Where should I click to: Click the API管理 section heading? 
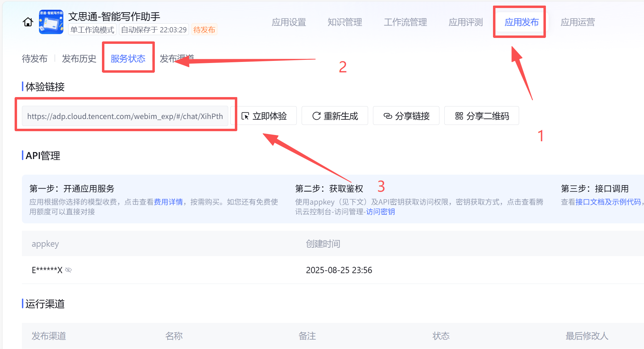(43, 156)
